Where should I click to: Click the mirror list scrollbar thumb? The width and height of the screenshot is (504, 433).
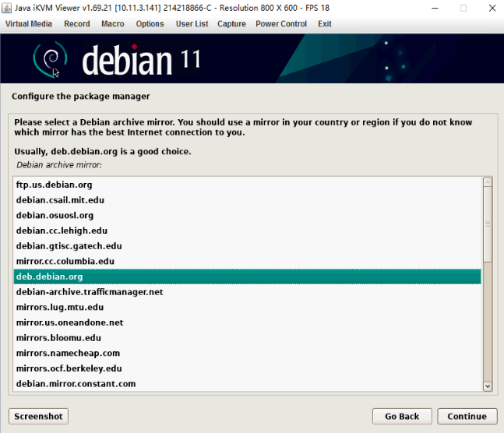[x=488, y=224]
